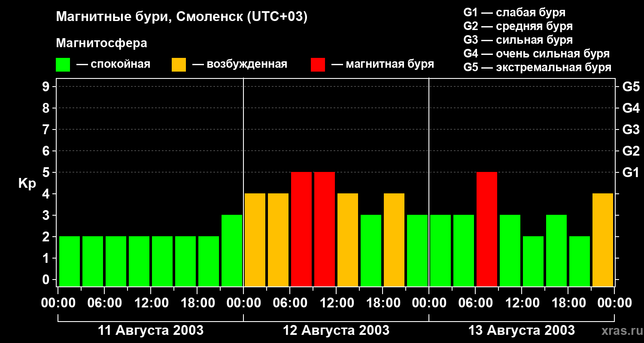
Task: Click the red 'магнитная буря' legend swatch
Action: pyautogui.click(x=318, y=65)
